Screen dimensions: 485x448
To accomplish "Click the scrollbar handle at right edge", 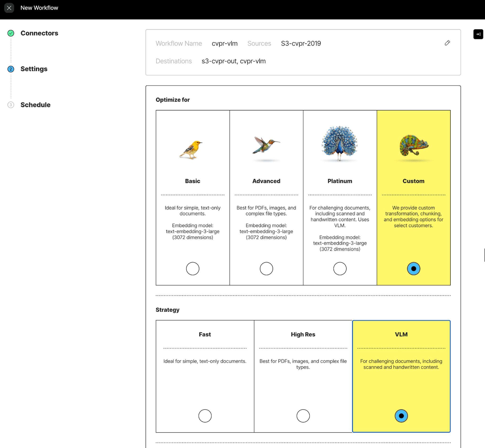I will tap(484, 255).
